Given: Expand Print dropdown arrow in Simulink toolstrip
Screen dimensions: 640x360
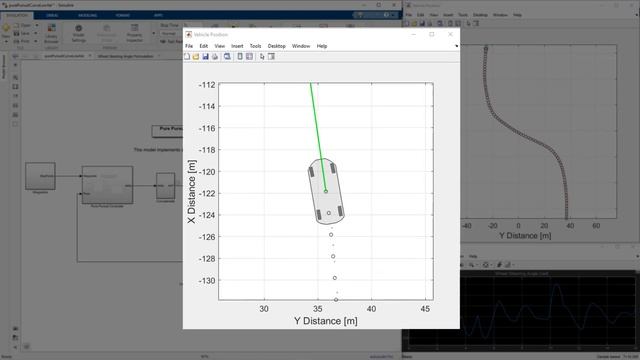Looking at the screenshot, I should tap(36, 41).
